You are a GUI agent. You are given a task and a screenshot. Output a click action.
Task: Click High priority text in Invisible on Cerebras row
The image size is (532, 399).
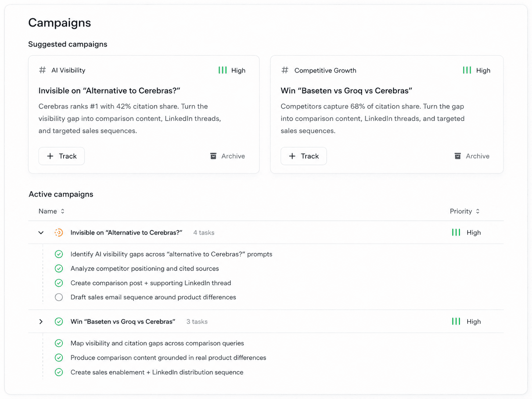click(x=474, y=233)
